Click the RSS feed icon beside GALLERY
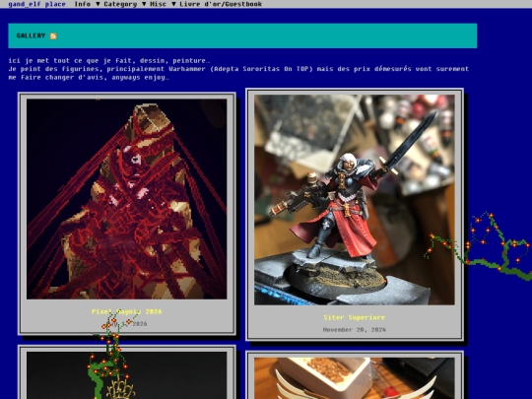This screenshot has width=532, height=399. click(53, 36)
